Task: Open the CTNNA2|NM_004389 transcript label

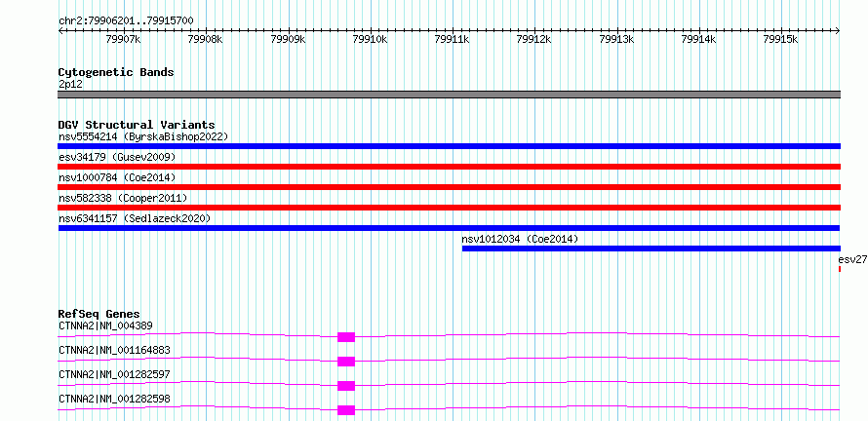Action: point(105,325)
